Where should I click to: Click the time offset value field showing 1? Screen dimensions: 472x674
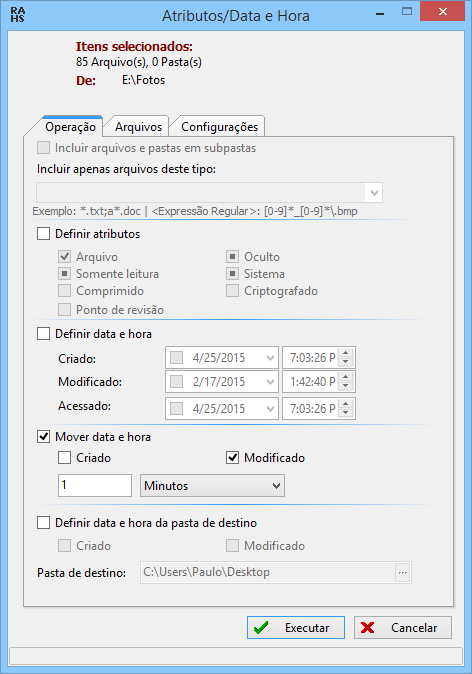[x=95, y=486]
